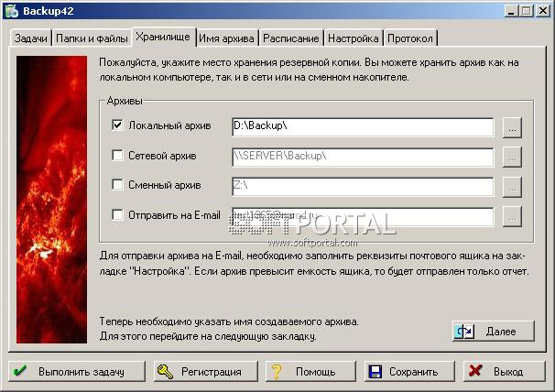Enable the Отправить на E-mail checkbox
This screenshot has width=555, height=392.
pyautogui.click(x=117, y=214)
